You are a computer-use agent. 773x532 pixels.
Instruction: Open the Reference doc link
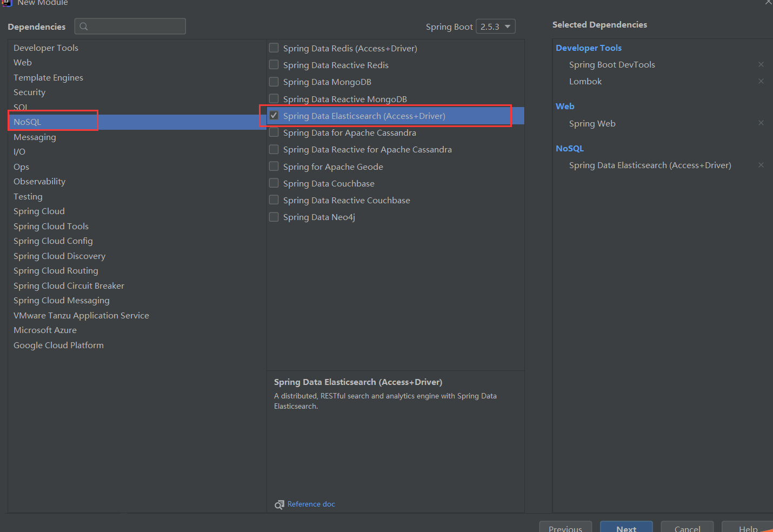pos(311,504)
